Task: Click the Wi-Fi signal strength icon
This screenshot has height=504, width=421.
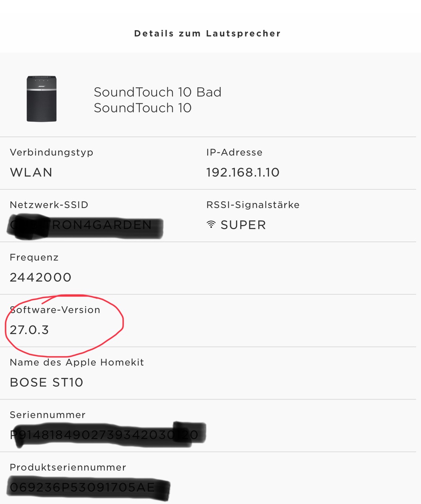Action: 211,225
